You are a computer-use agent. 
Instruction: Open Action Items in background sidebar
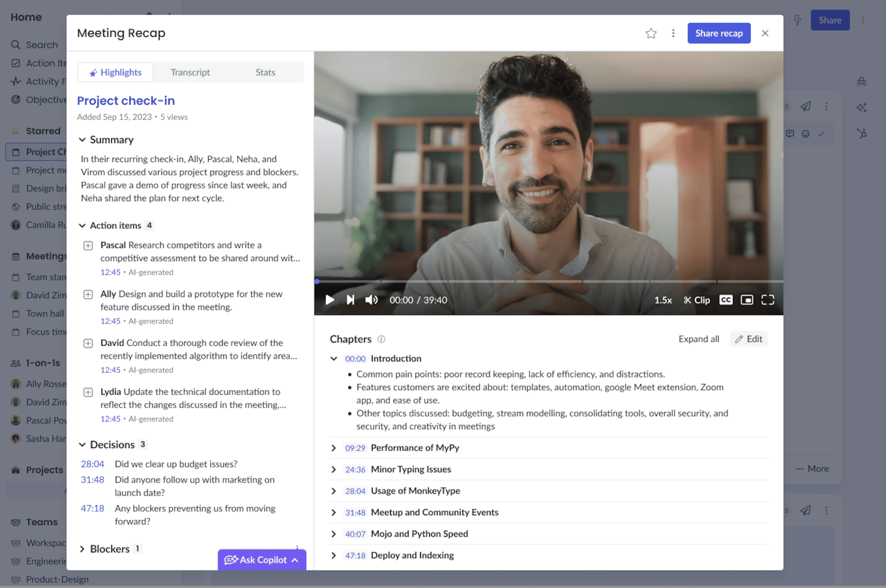[39, 63]
